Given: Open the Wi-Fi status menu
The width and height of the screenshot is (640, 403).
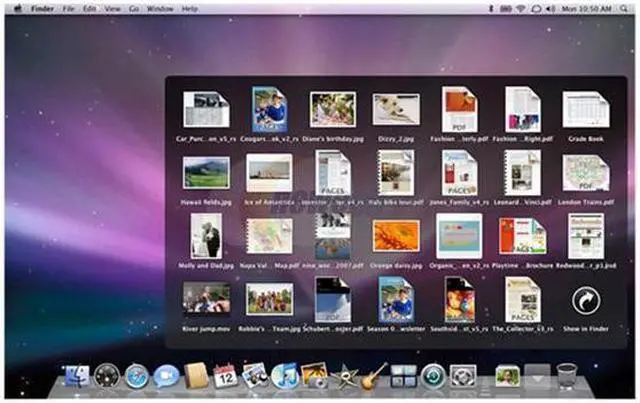Looking at the screenshot, I should click(521, 9).
